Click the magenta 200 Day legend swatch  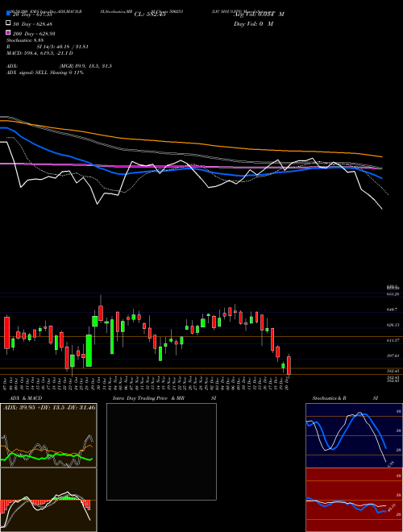point(8,33)
